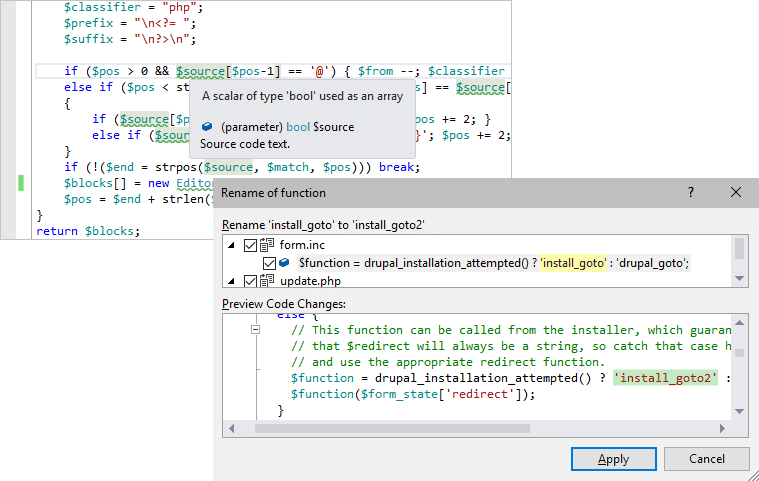Click the Cancel button
Screen dimensions: 759x481
click(x=706, y=459)
